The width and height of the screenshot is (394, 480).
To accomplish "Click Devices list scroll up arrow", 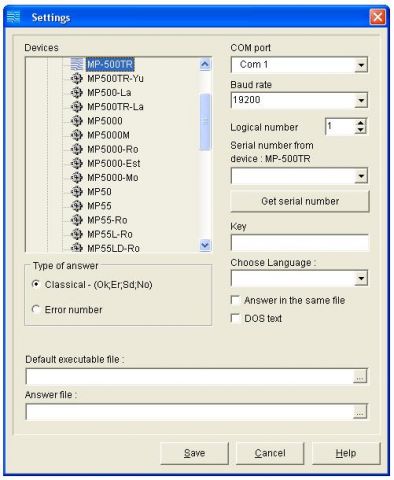I will (205, 64).
